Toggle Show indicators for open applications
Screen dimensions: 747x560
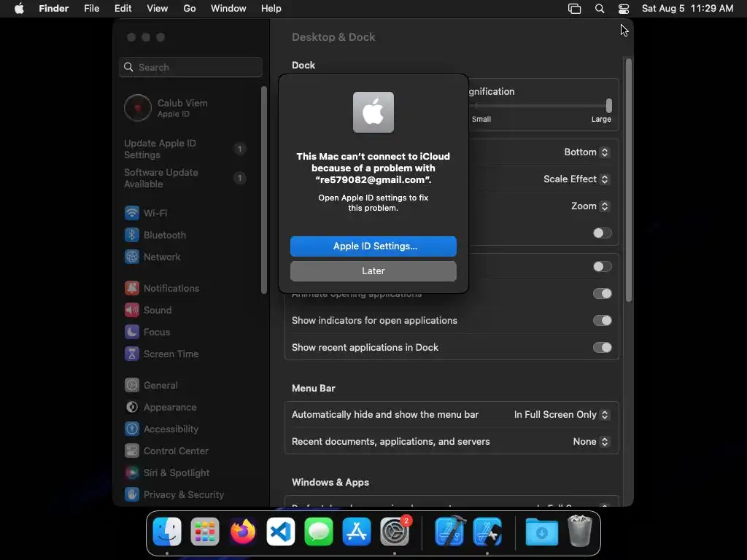click(602, 321)
